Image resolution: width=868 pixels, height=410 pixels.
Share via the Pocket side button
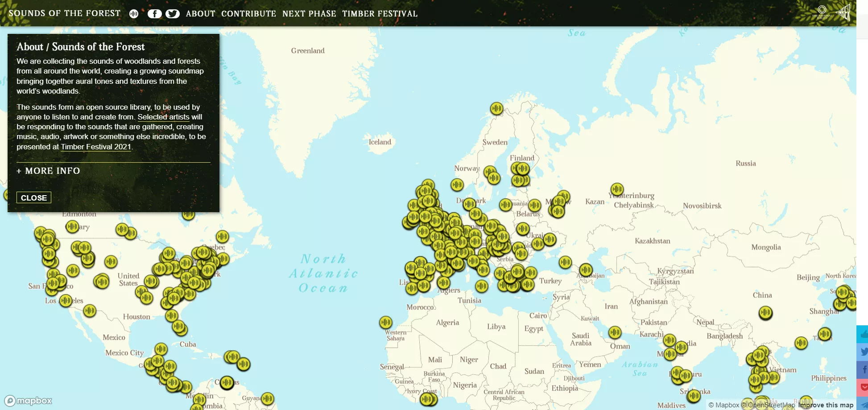point(862,388)
